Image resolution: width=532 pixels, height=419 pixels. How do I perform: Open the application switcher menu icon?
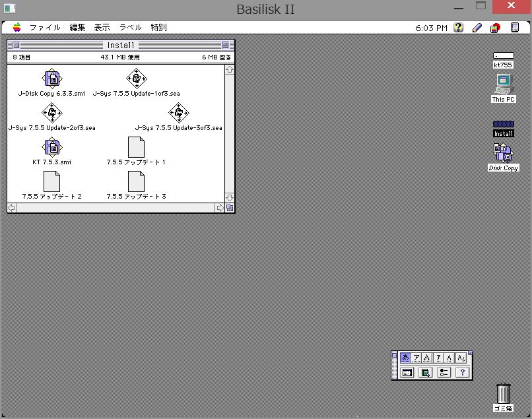coord(515,28)
